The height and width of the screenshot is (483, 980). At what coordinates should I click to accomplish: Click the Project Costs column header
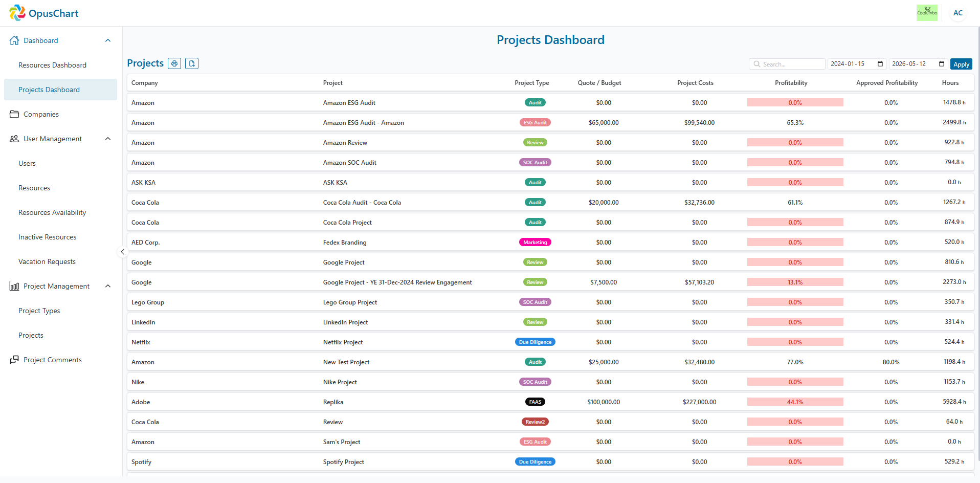click(695, 83)
